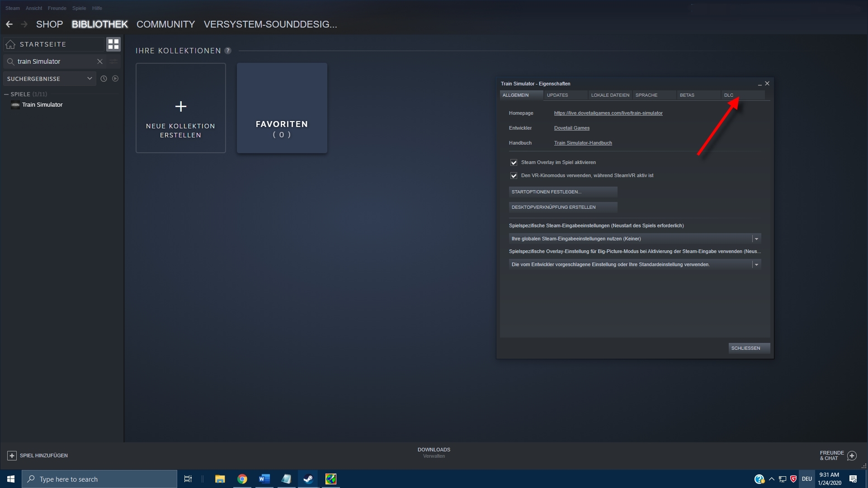Screen dimensions: 868x488
Task: Select Train Simulator in results list
Action: tap(42, 105)
